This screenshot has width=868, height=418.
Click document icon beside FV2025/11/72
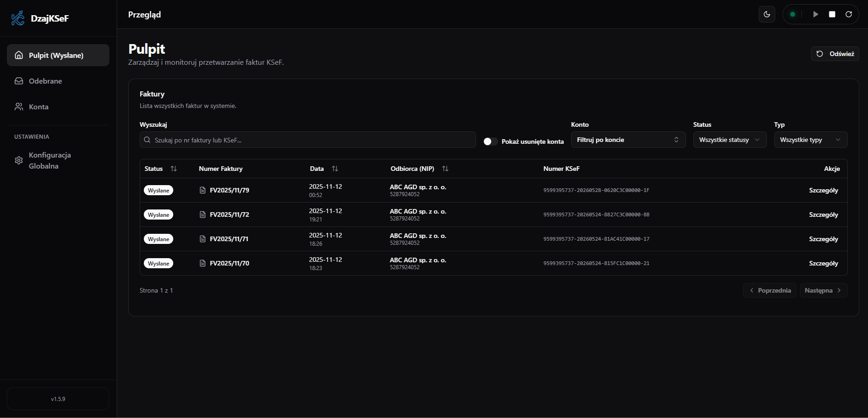(203, 215)
